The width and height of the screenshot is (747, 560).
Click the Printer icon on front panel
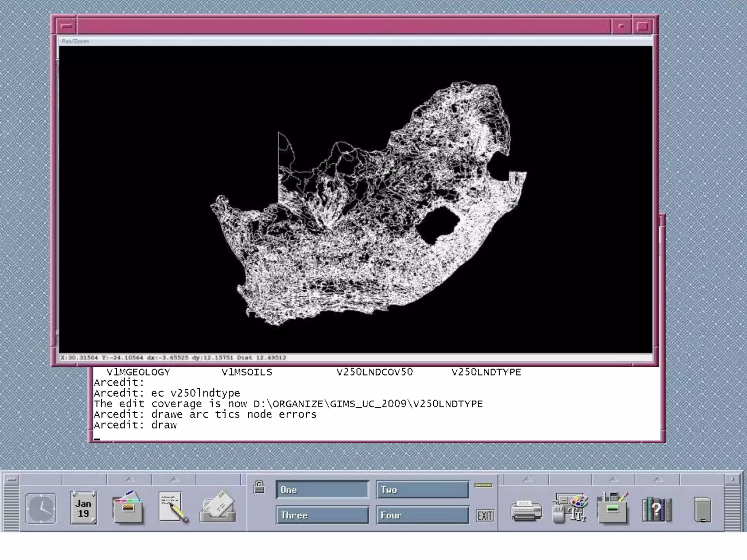(x=526, y=510)
